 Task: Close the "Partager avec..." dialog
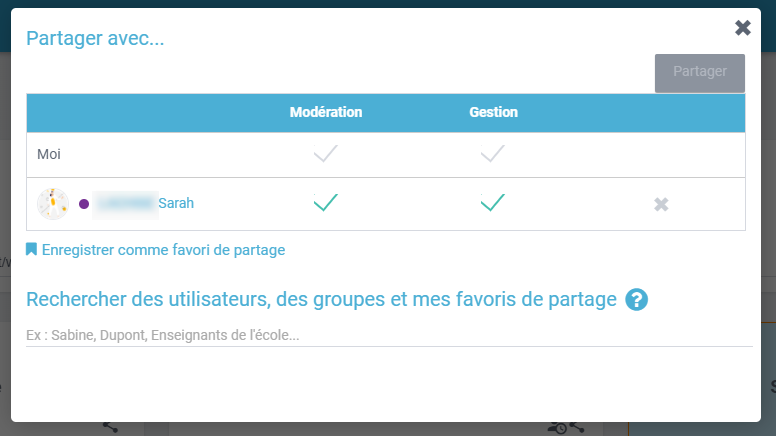pos(742,28)
